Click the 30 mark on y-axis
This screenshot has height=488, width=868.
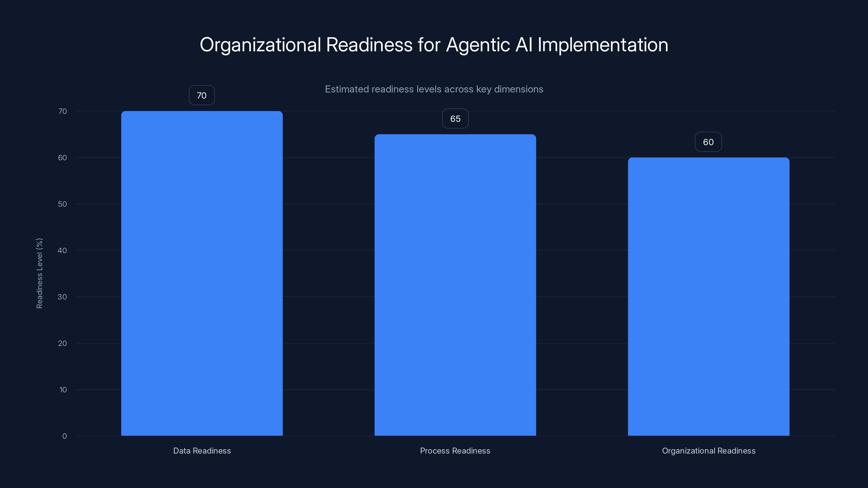(62, 297)
